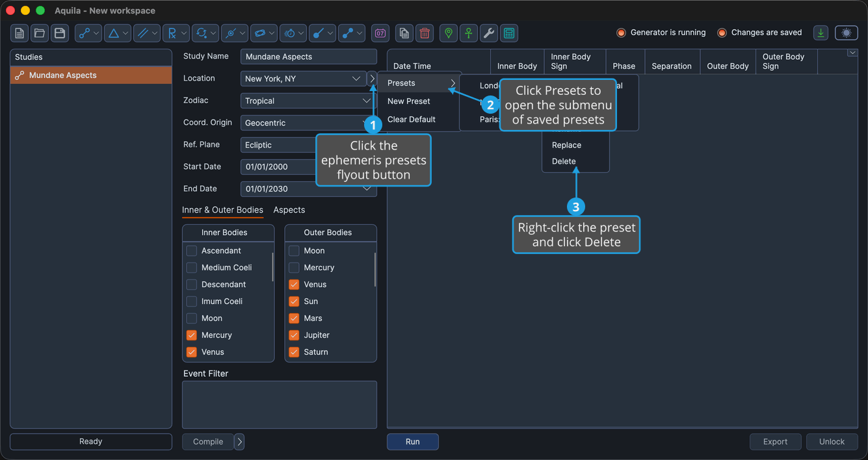The width and height of the screenshot is (868, 460).
Task: Click the purple calendar icon
Action: point(380,33)
